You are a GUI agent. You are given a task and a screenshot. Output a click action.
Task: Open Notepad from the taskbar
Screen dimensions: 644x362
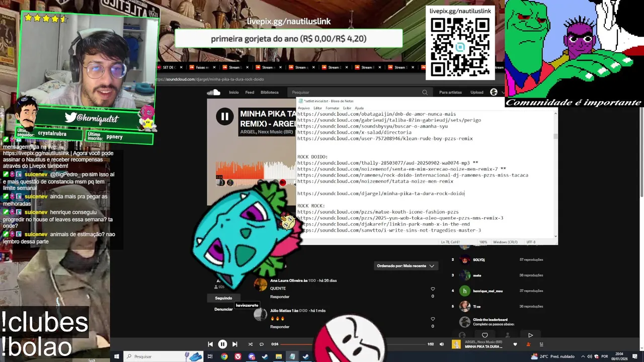click(x=292, y=356)
